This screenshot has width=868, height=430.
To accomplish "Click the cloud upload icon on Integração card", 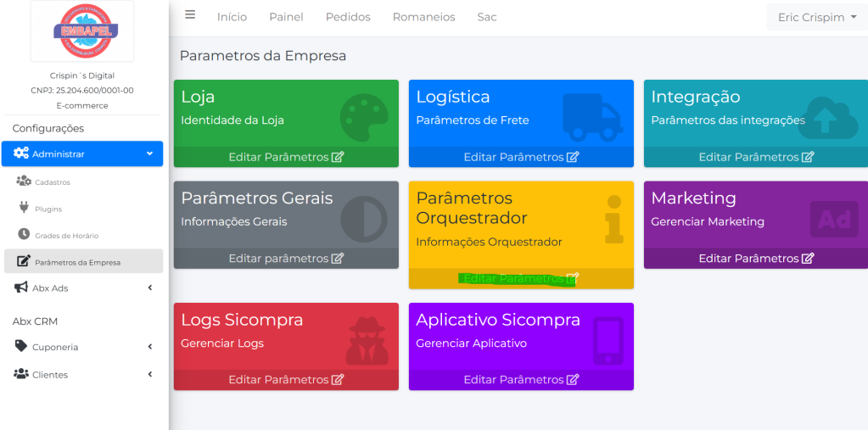I will [x=833, y=118].
